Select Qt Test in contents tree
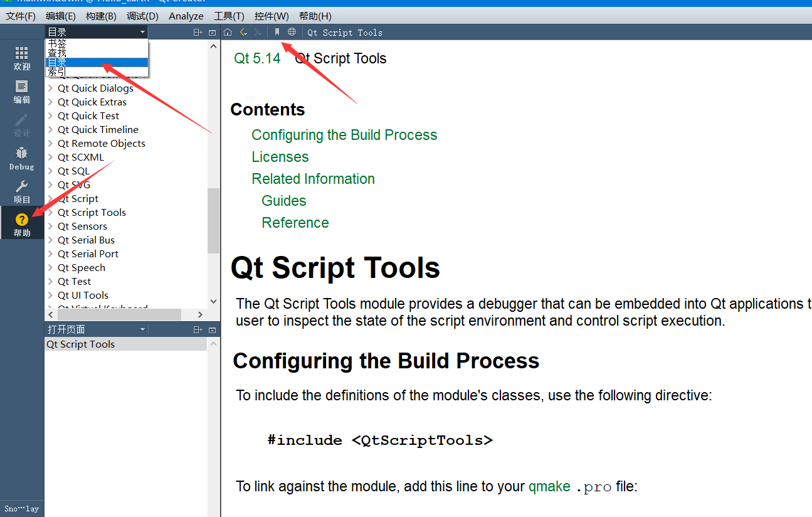The height and width of the screenshot is (517, 812). tap(74, 282)
